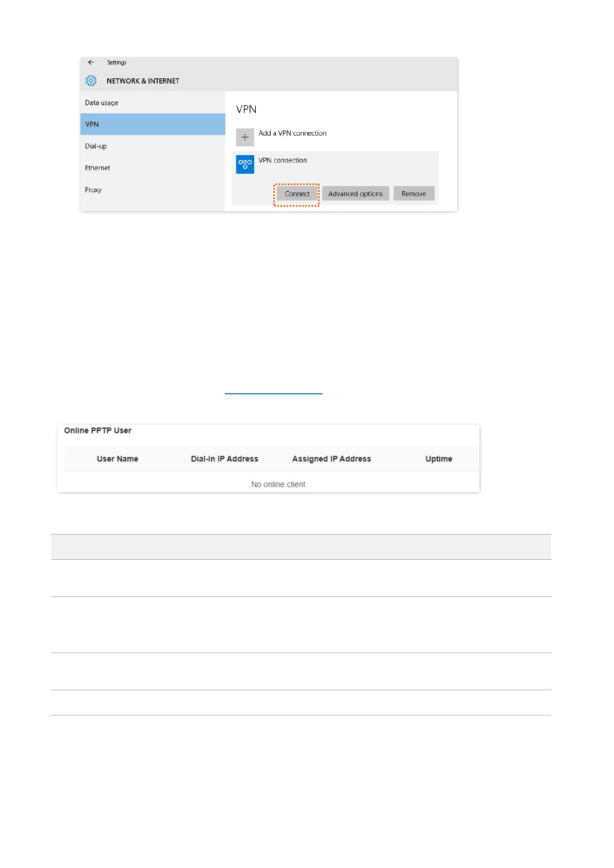Go to Dial-up settings
The image size is (614, 868).
pyautogui.click(x=96, y=146)
